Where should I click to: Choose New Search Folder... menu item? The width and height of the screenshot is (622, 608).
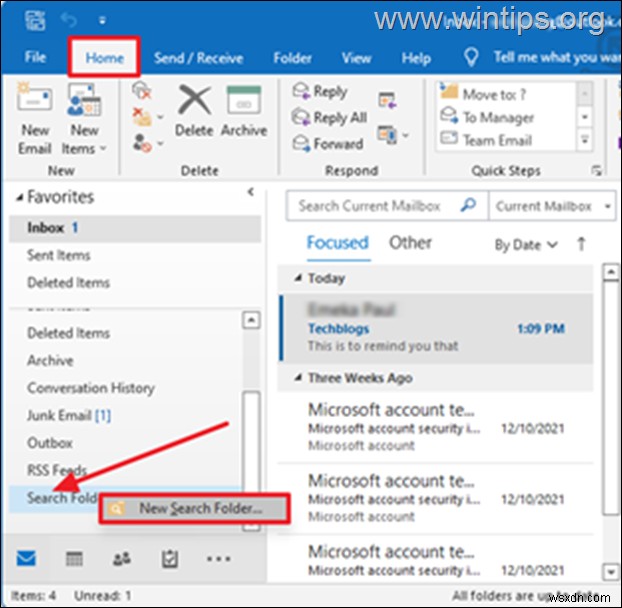(x=194, y=508)
